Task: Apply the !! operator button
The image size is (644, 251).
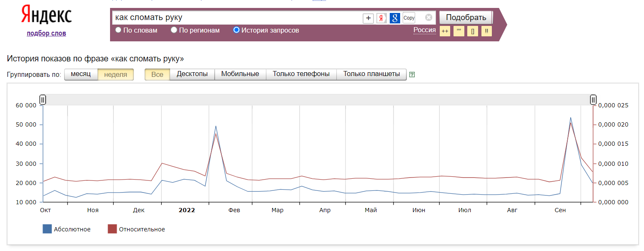Action: pyautogui.click(x=486, y=31)
